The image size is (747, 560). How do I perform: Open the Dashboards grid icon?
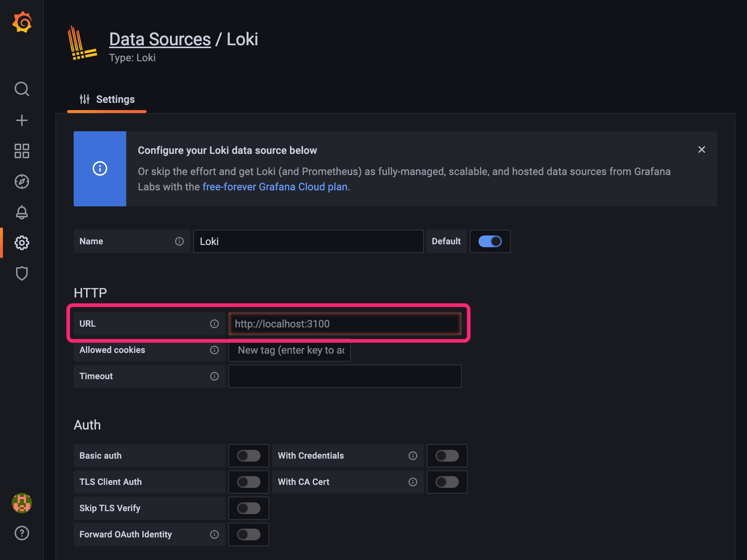(22, 151)
